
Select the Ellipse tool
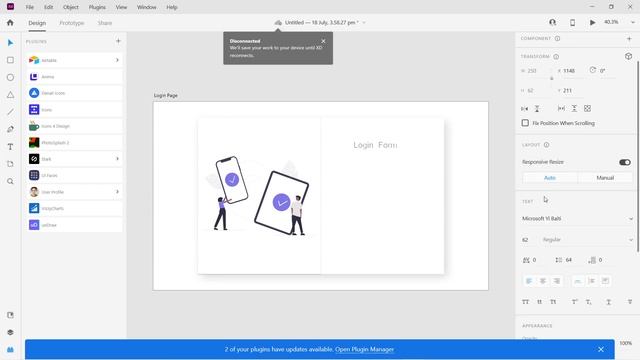11,78
